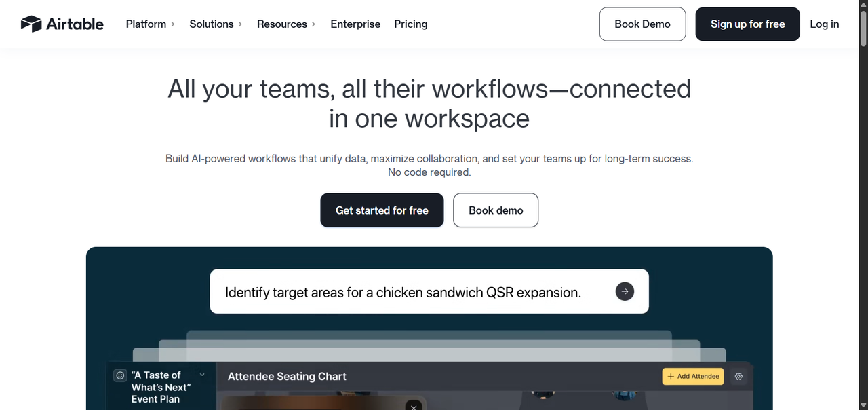The width and height of the screenshot is (868, 410).
Task: Click Get started for free
Action: pos(382,210)
